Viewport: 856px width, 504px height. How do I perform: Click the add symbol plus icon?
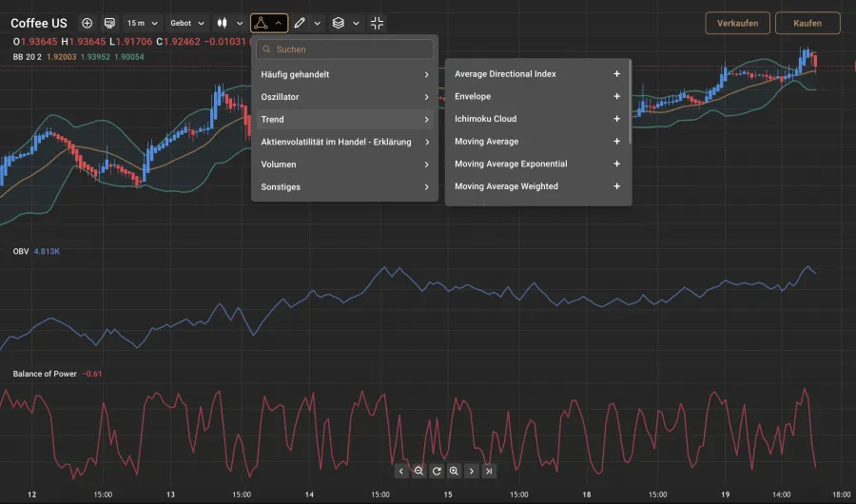pyautogui.click(x=87, y=23)
